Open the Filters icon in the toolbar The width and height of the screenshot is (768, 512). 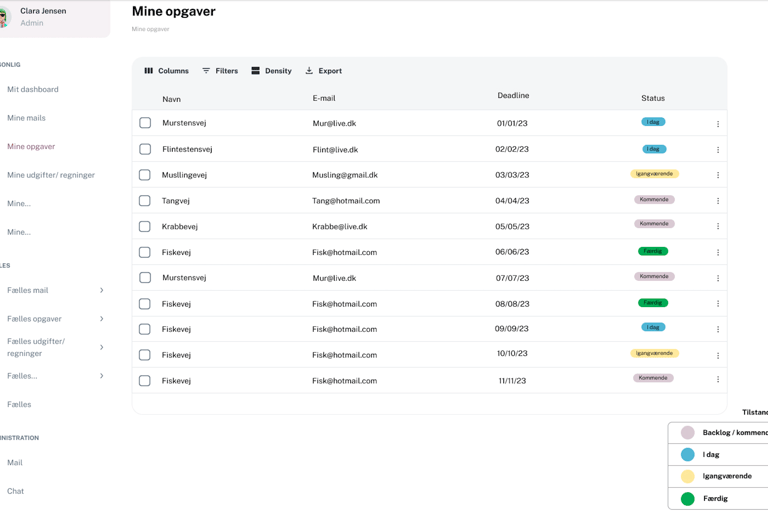coord(206,71)
